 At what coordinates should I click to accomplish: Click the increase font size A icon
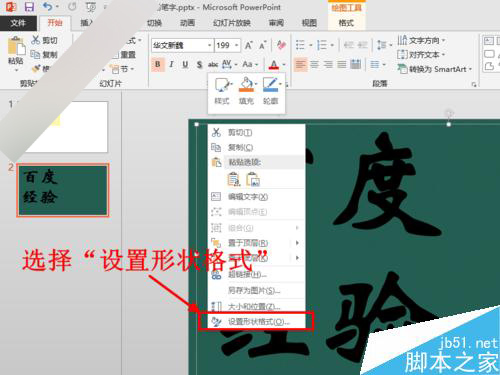(x=249, y=45)
